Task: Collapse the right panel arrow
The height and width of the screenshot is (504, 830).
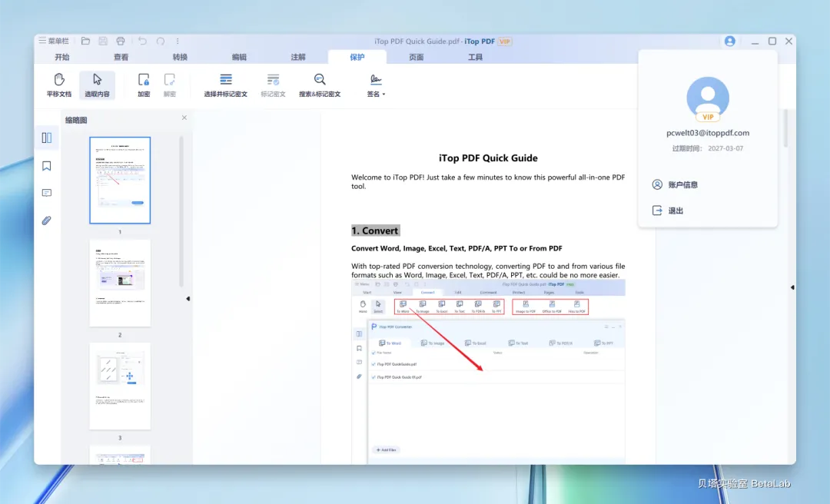Action: pos(792,287)
